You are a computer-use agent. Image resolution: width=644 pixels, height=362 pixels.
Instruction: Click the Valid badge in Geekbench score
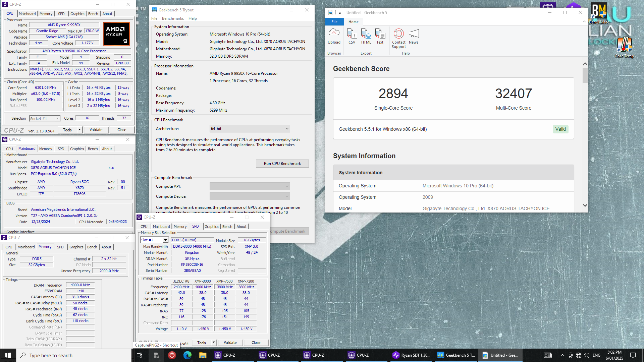[560, 129]
